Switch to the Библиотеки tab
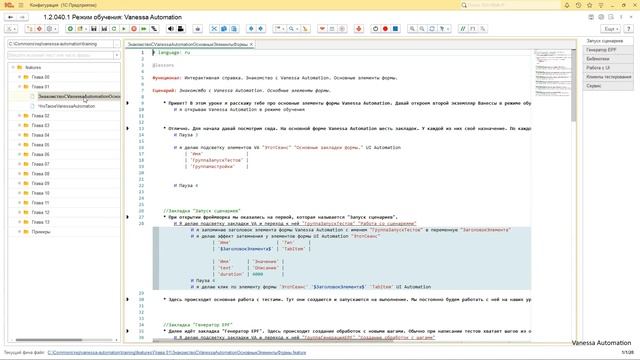The height and width of the screenshot is (360, 640). coord(608,59)
